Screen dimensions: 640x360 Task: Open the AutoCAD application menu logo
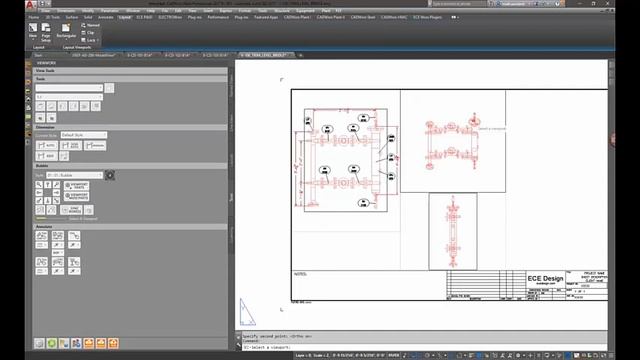(30, 4)
